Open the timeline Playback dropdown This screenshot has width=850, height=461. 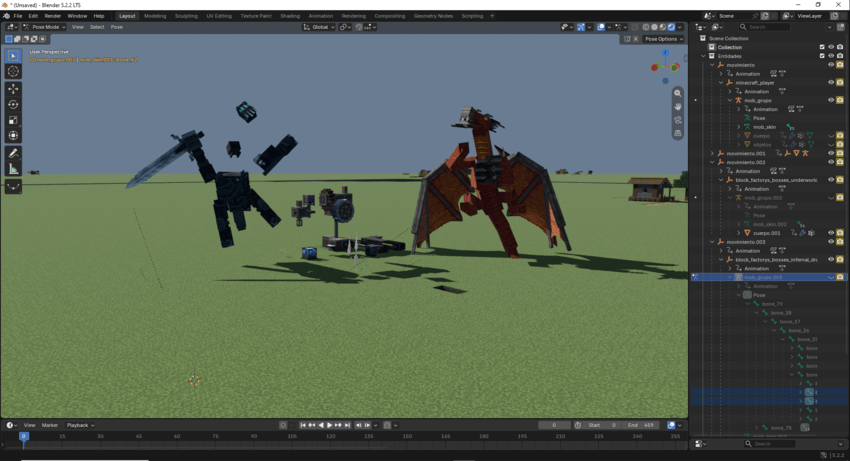point(80,425)
